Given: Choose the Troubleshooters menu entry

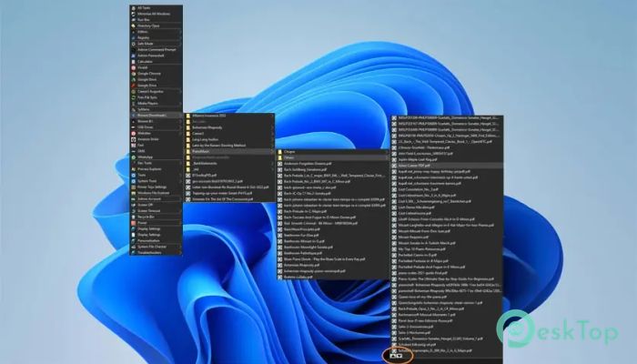Looking at the screenshot, I should (x=156, y=253).
